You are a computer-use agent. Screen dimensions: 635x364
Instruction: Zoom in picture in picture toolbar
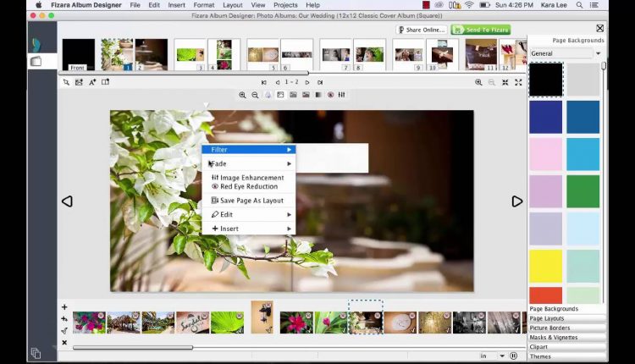tap(242, 95)
